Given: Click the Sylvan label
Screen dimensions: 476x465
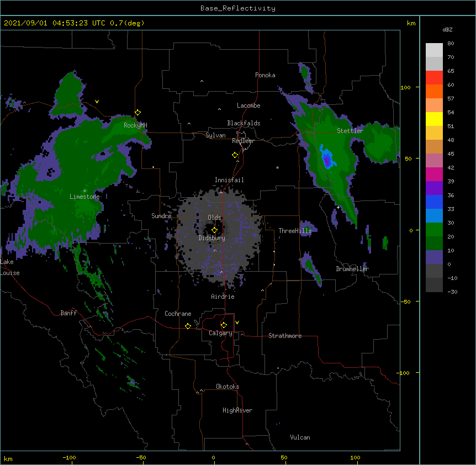Looking at the screenshot, I should coord(215,135).
